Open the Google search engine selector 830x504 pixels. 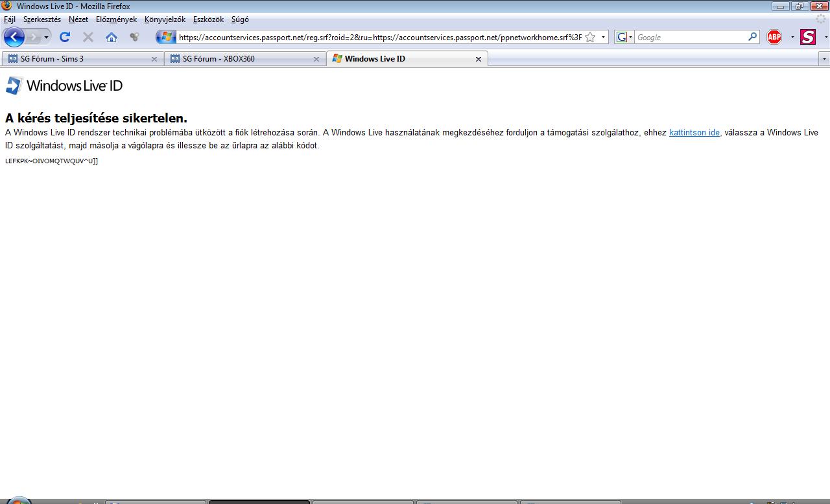(624, 37)
